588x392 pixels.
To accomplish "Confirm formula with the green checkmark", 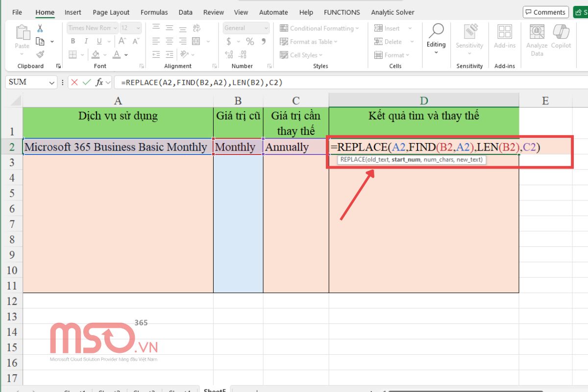I will pos(87,82).
